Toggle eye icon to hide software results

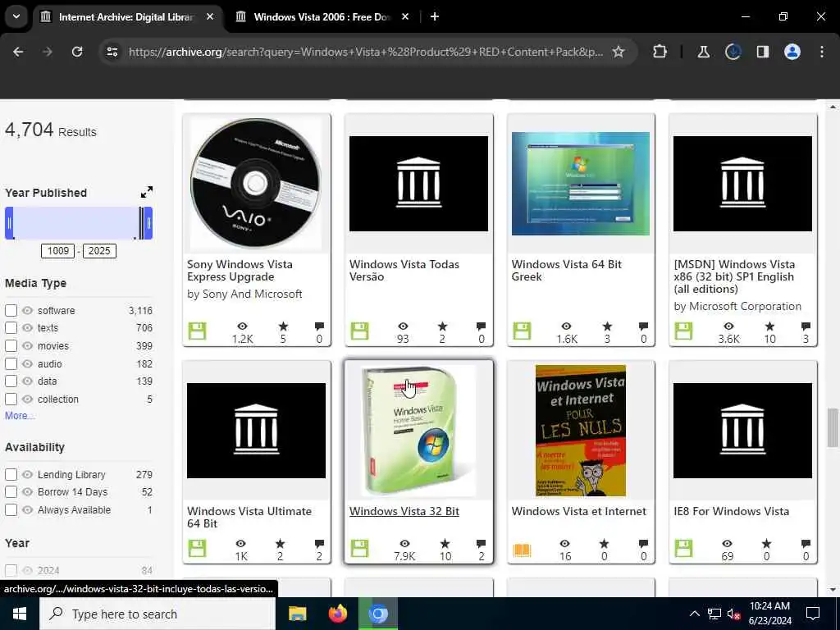pos(28,311)
